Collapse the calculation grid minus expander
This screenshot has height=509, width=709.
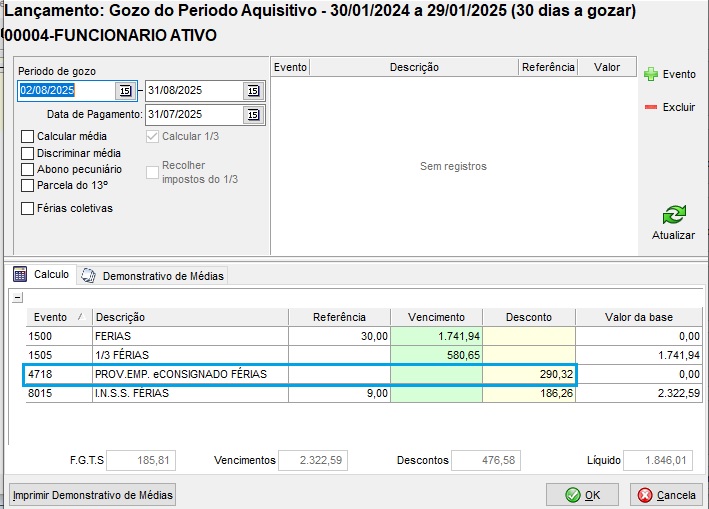[x=17, y=298]
